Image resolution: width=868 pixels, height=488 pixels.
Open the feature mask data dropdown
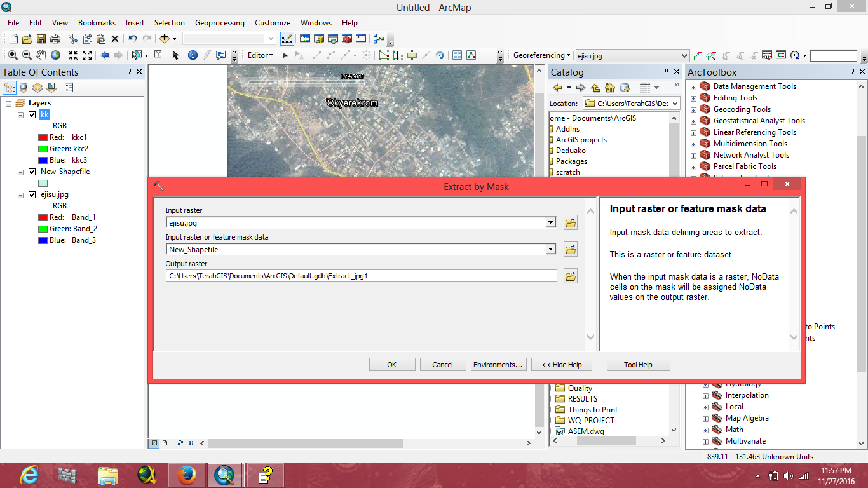tap(551, 250)
